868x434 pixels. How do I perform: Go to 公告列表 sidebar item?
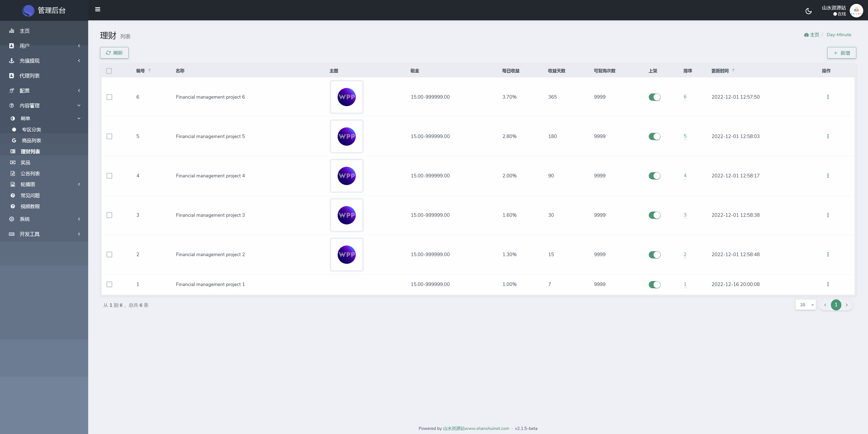tap(30, 174)
